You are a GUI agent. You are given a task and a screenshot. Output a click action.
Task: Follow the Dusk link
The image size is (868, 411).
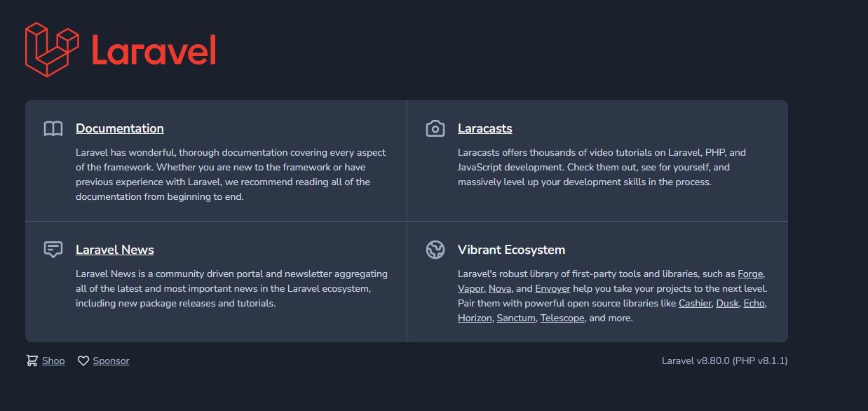tap(727, 303)
